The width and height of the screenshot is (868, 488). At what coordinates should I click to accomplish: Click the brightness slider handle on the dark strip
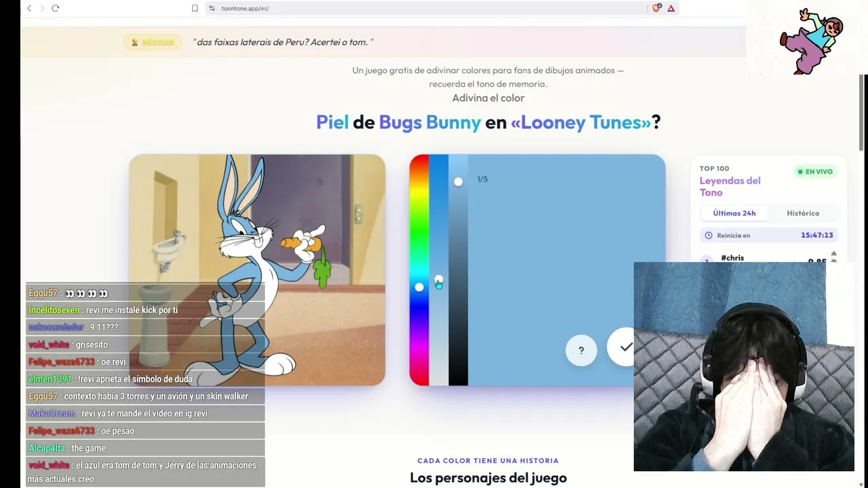point(458,182)
